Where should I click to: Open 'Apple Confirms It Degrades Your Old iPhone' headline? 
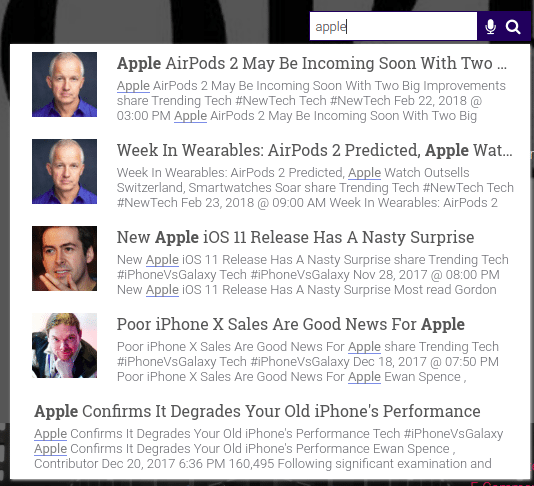tap(257, 411)
